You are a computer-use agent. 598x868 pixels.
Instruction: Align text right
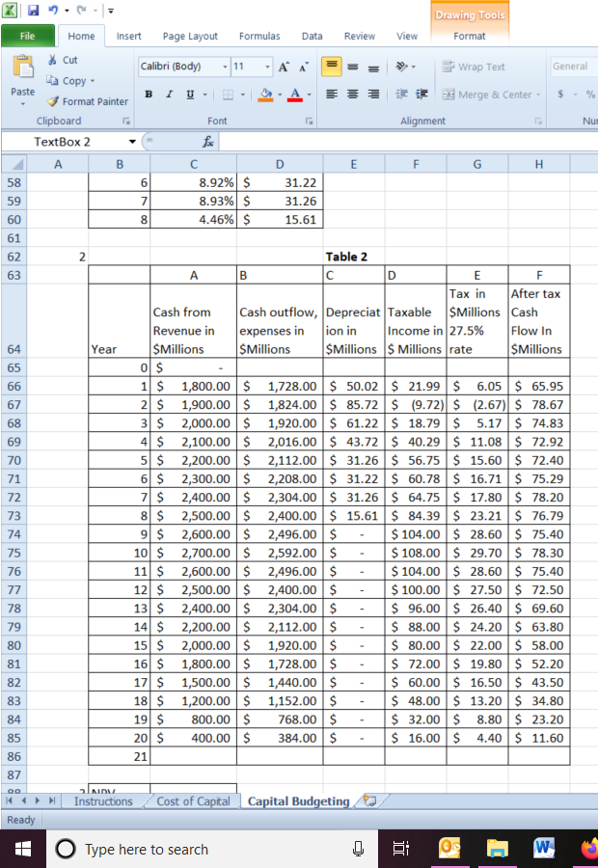point(374,95)
